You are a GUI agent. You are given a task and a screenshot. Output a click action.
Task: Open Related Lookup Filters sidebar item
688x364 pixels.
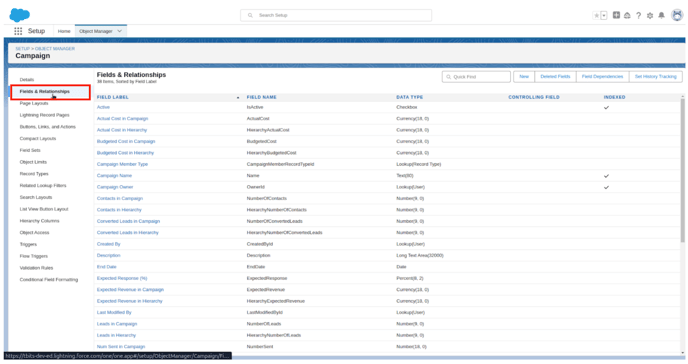pyautogui.click(x=43, y=186)
